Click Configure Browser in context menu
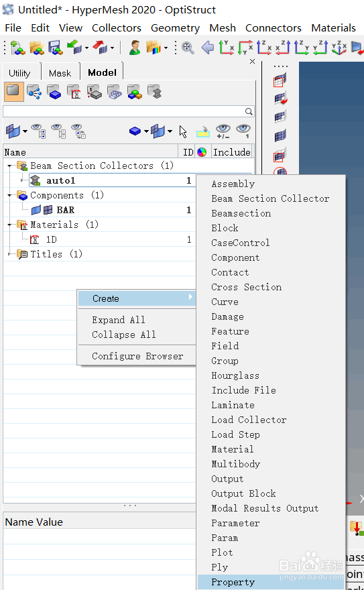Viewport: 364px width, 590px height. [137, 356]
